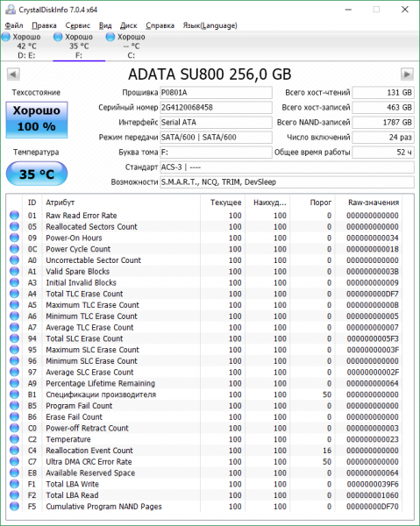
Task: Click transfer mode field SATA/600 | SATA/600
Action: point(216,138)
